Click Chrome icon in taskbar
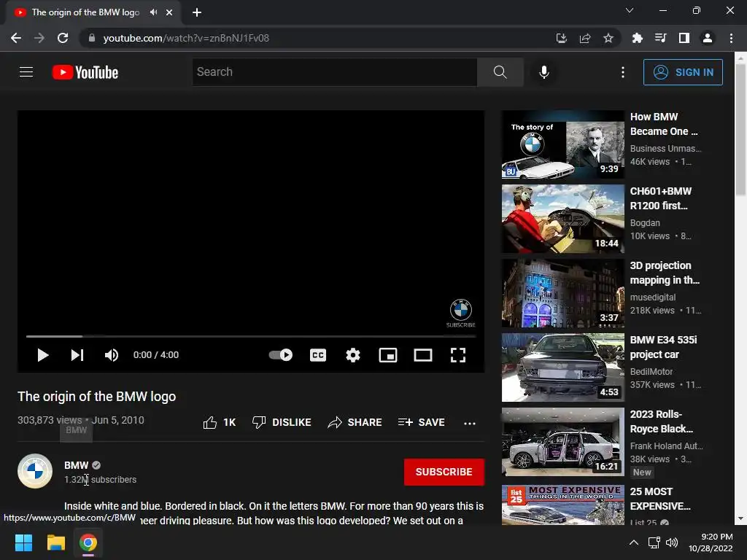Image resolution: width=747 pixels, height=560 pixels. 88,542
